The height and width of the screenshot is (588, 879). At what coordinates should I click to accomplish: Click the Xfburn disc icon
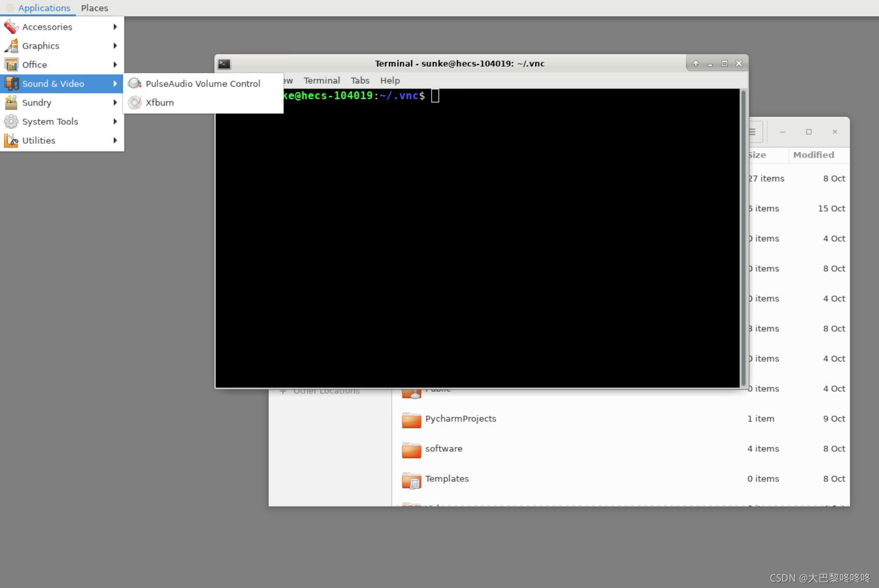(x=135, y=102)
